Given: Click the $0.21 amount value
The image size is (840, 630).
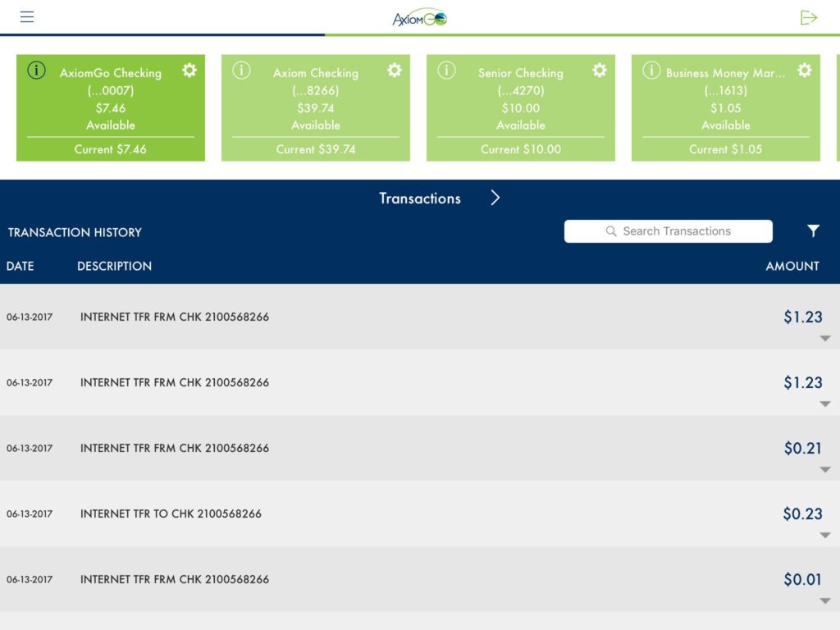Looking at the screenshot, I should 802,448.
